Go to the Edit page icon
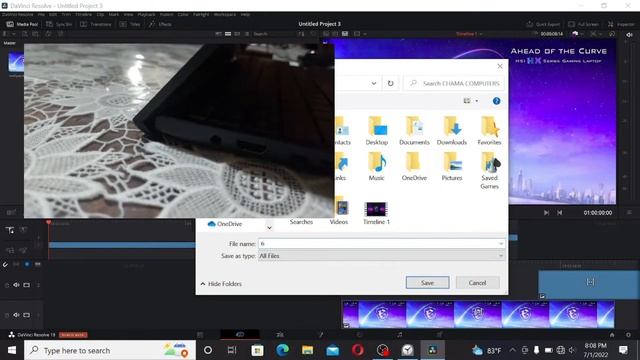640x360 pixels. (x=280, y=335)
